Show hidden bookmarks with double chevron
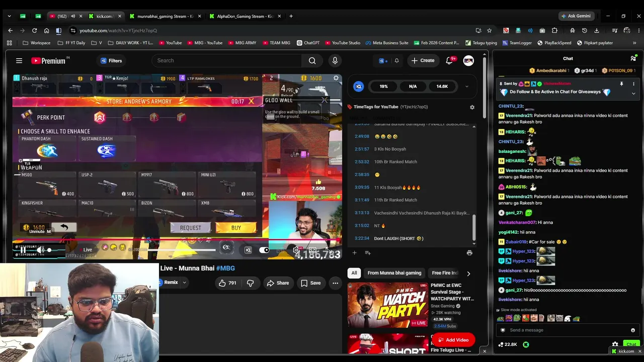 [634, 43]
